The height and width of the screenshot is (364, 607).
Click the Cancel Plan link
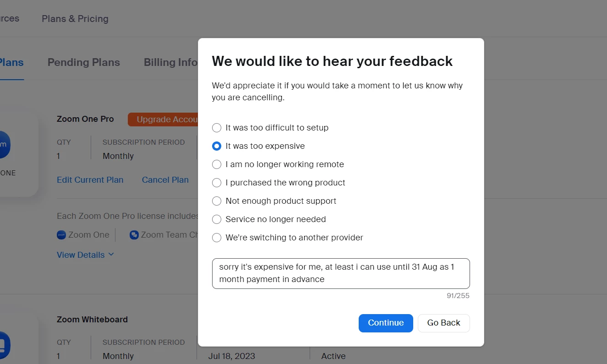[165, 180]
